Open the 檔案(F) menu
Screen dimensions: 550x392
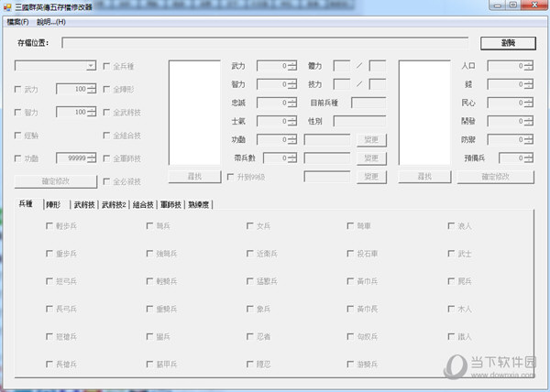tap(17, 21)
